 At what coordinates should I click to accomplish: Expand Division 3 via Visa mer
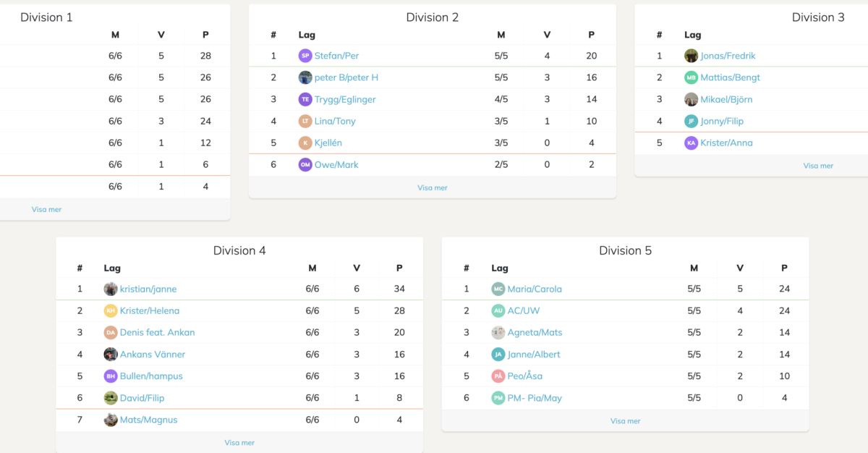818,166
